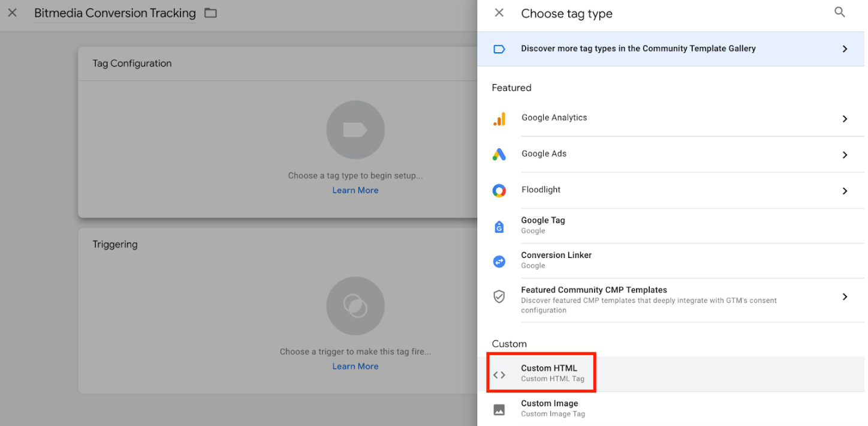Click the search icon in tag type panel
Viewport: 868px width, 426px height.
[839, 13]
